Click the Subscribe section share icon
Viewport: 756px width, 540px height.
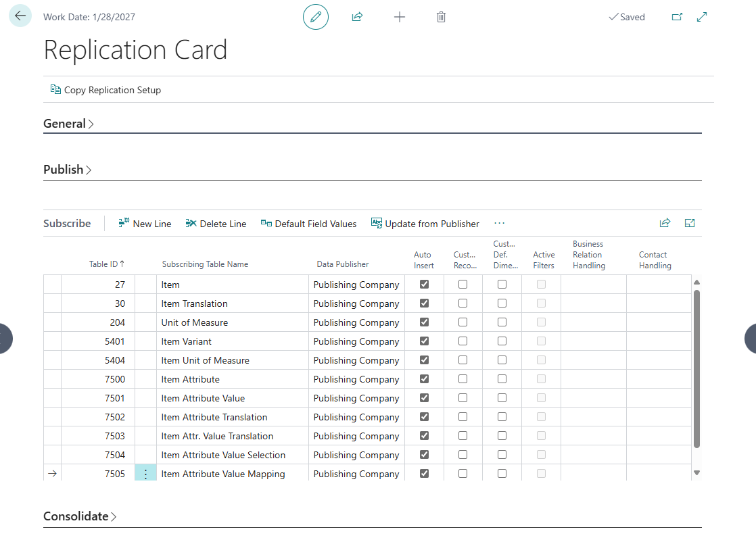point(665,223)
